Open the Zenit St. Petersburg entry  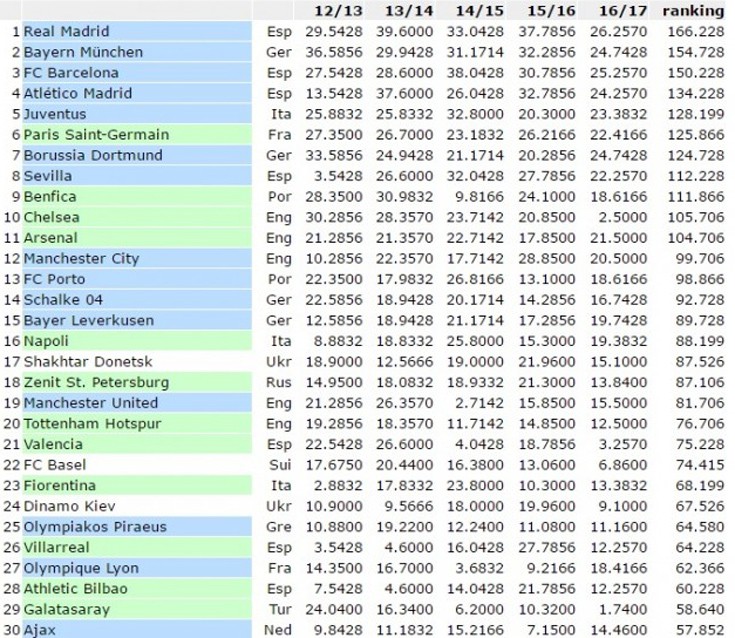tap(96, 382)
